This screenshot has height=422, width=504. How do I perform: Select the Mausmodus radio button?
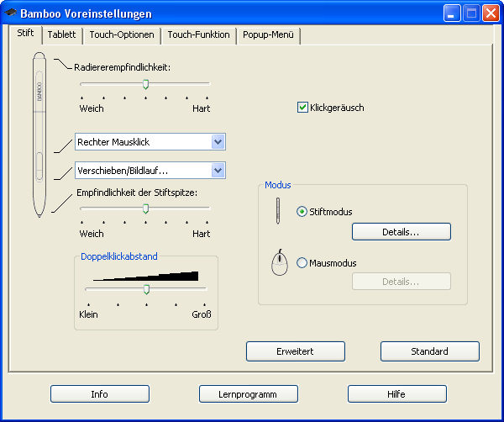click(302, 263)
